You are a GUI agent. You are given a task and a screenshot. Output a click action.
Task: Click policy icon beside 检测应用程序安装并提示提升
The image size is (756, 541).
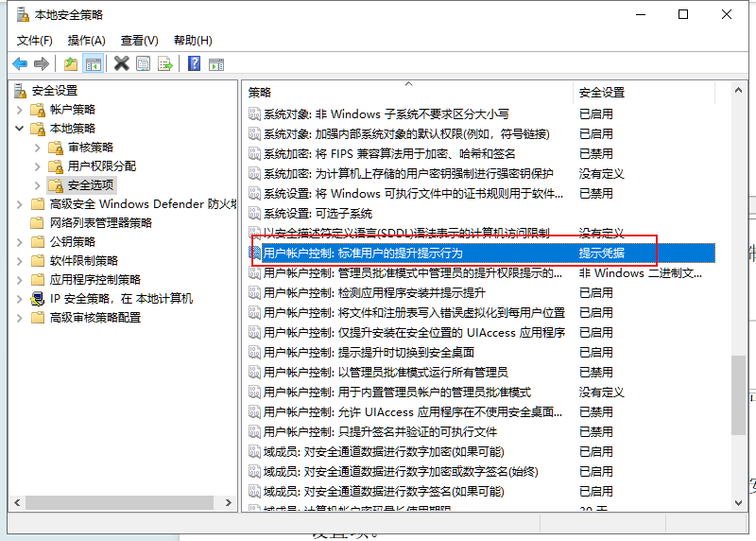click(254, 292)
